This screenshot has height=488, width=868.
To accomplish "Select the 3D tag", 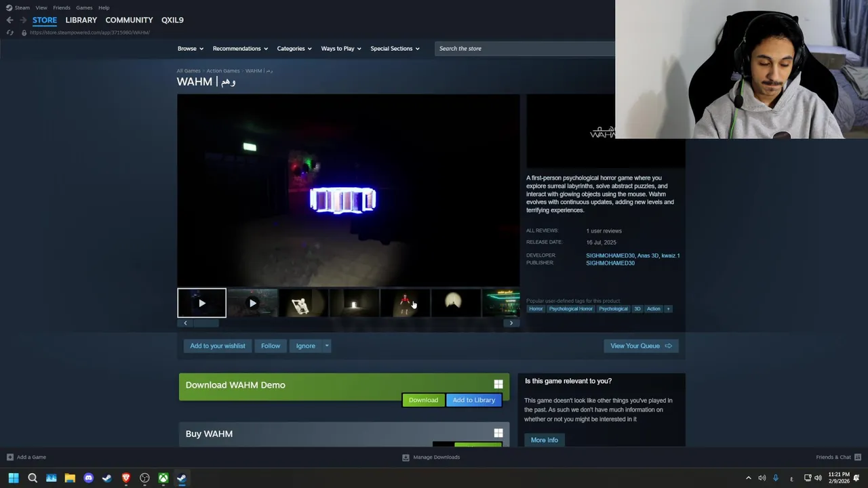I will point(637,309).
